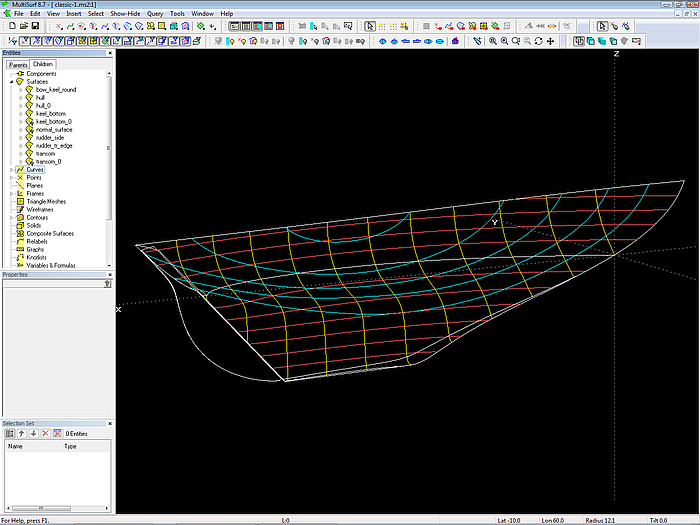
Task: Open the Query menu
Action: (x=155, y=14)
